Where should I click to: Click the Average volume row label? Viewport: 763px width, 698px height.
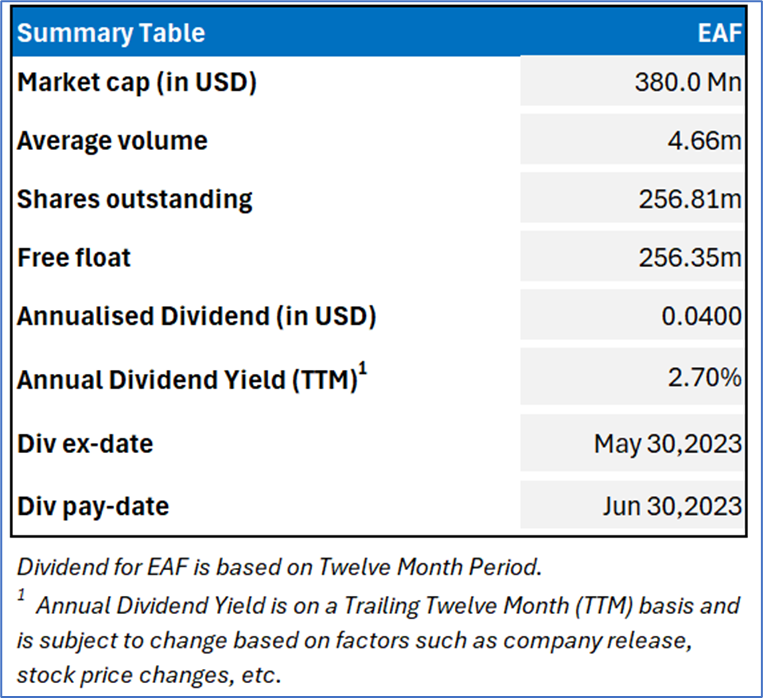tap(112, 140)
